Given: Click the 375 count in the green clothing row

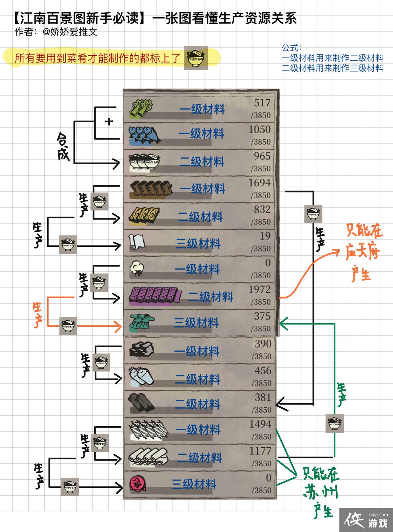Looking at the screenshot, I should (x=262, y=316).
